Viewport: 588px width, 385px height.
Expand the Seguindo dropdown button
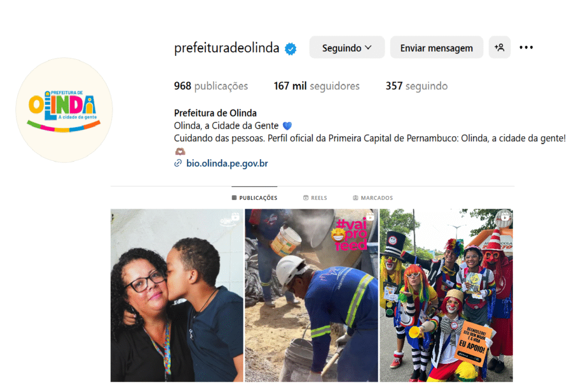pyautogui.click(x=347, y=48)
